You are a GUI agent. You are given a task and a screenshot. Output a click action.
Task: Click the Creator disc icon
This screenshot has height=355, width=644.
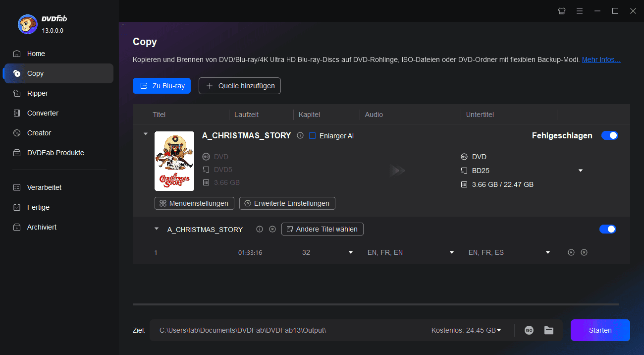[17, 133]
